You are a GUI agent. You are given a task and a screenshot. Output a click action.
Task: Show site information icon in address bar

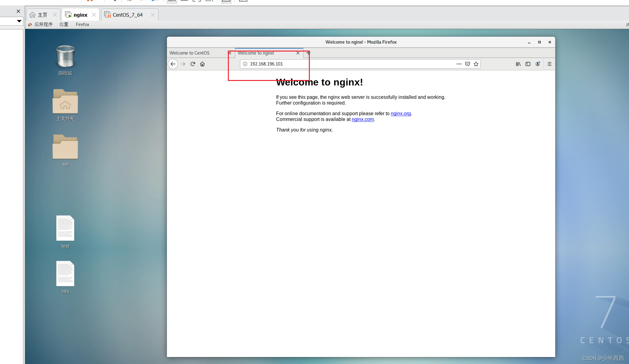245,64
